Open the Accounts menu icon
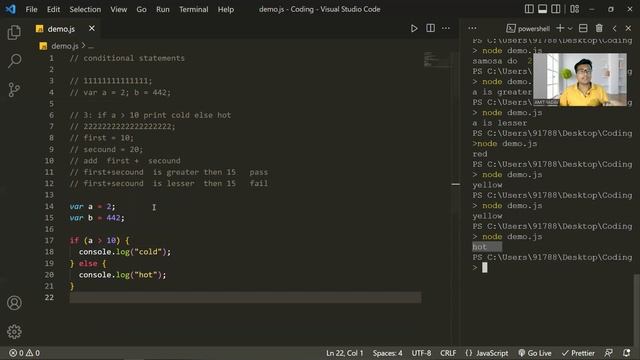This screenshot has height=360, width=640. click(14, 303)
